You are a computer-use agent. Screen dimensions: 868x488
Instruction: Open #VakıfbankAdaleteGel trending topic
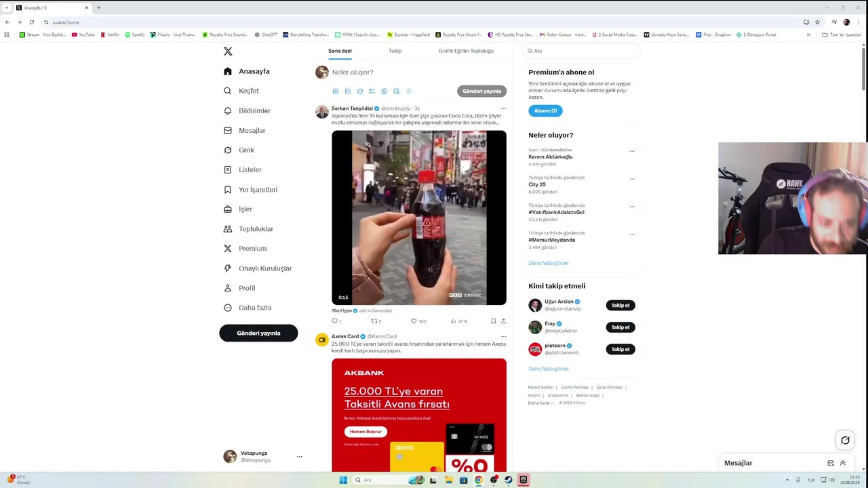coord(557,212)
